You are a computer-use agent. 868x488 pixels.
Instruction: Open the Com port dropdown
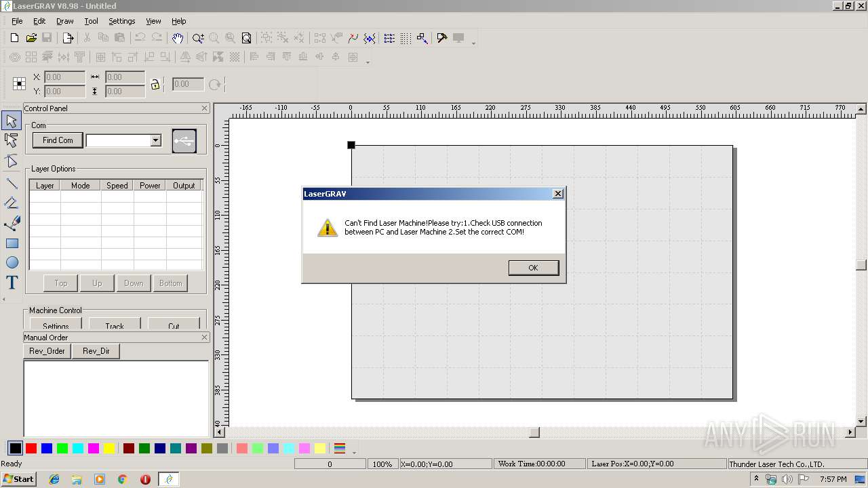click(x=155, y=140)
